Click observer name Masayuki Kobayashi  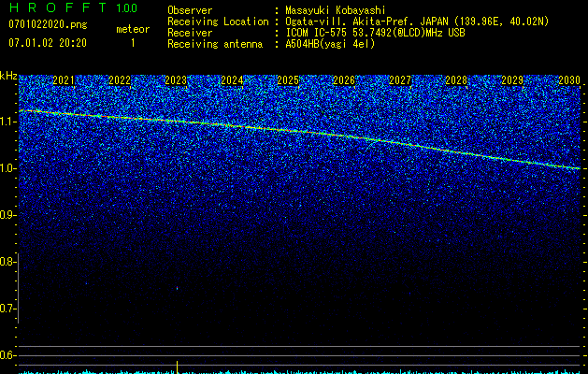(336, 10)
